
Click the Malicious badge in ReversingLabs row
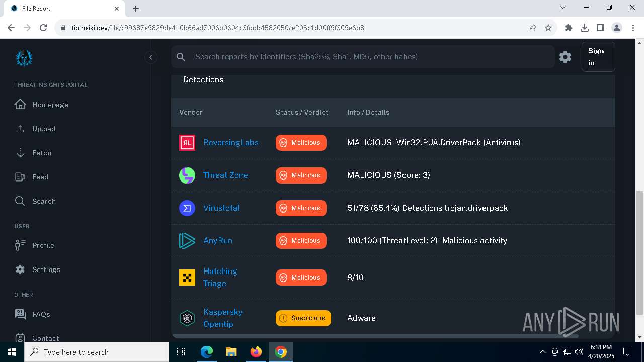point(301,143)
